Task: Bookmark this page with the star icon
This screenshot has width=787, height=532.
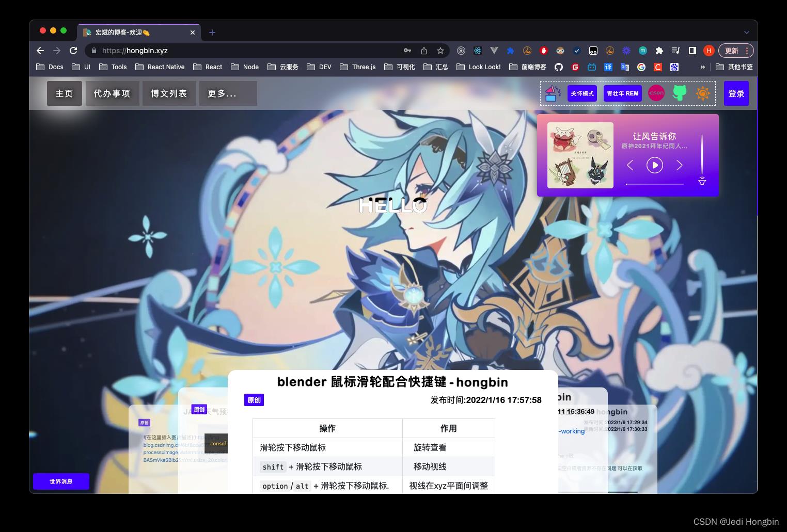Action: pyautogui.click(x=440, y=51)
